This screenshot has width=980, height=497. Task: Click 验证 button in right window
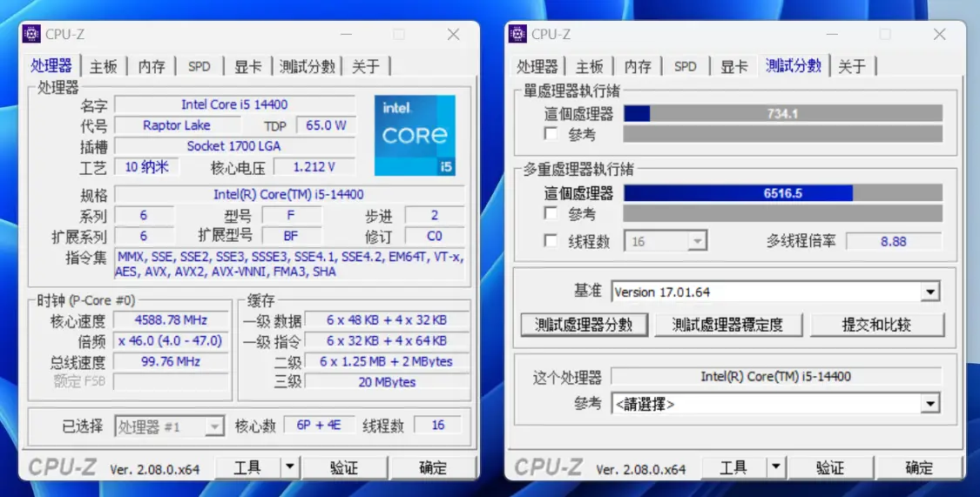point(830,467)
